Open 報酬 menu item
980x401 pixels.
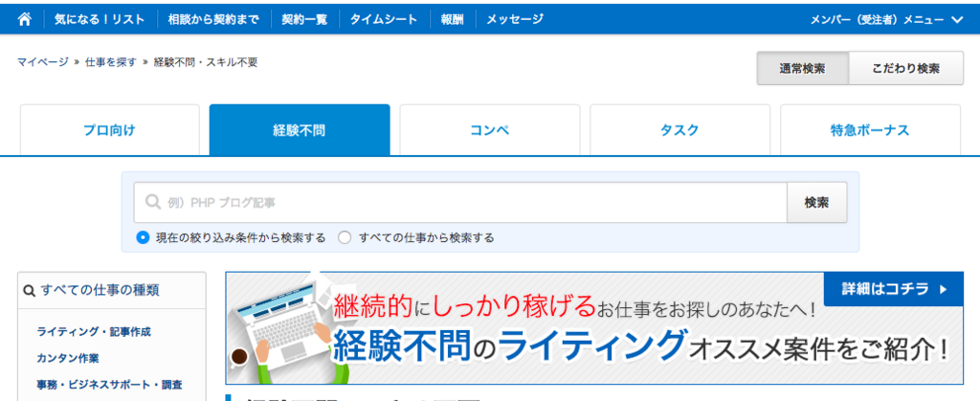[452, 19]
